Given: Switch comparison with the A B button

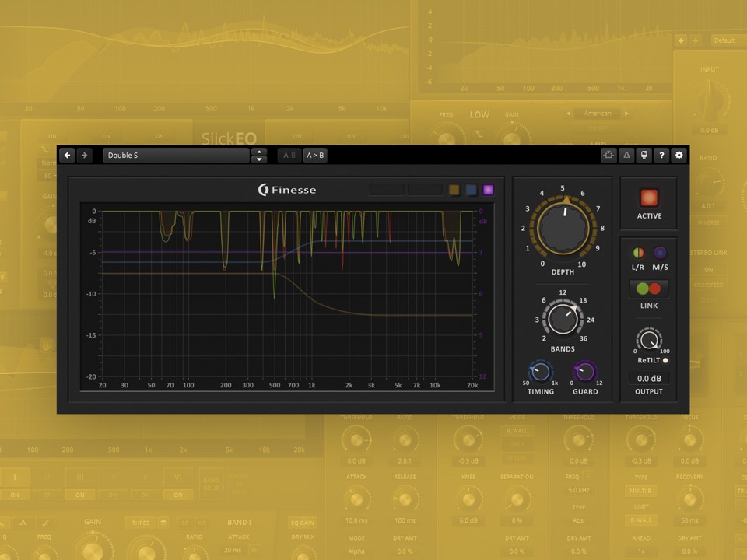Looking at the screenshot, I should coord(289,156).
